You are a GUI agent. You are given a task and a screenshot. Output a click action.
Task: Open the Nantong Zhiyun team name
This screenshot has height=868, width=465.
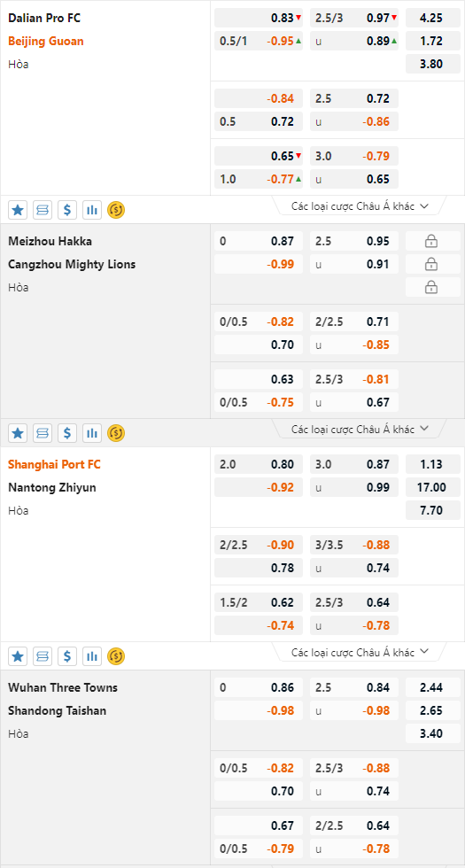pos(51,488)
